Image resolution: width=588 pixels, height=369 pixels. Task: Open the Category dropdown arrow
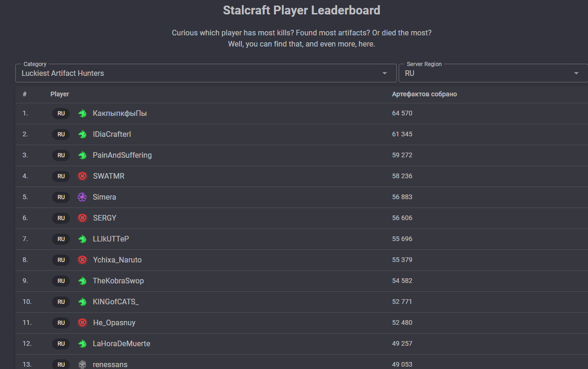(385, 73)
